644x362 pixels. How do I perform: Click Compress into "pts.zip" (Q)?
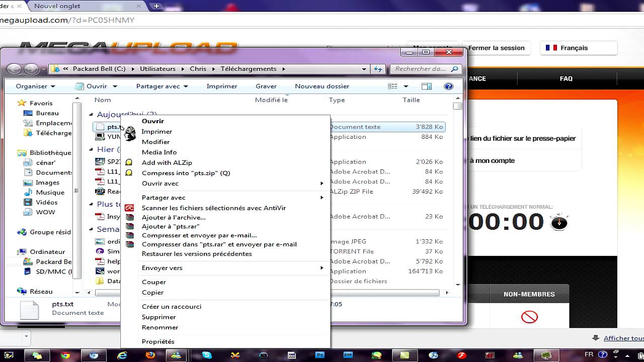coord(186,173)
